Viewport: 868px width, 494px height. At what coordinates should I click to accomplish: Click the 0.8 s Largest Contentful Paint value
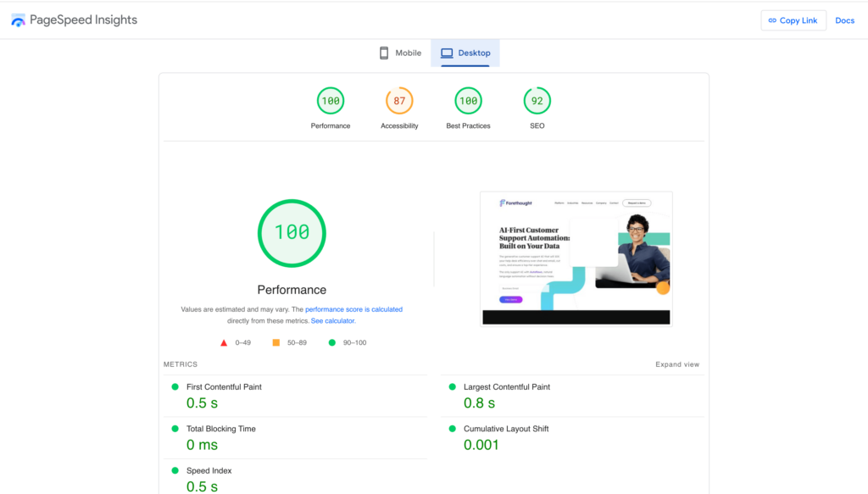[480, 403]
